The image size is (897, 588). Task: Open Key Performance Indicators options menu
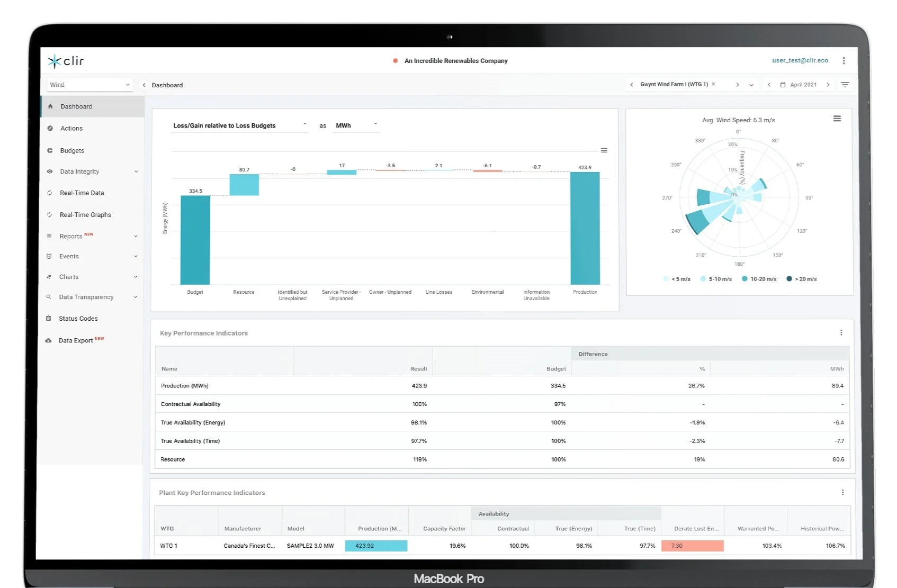841,333
